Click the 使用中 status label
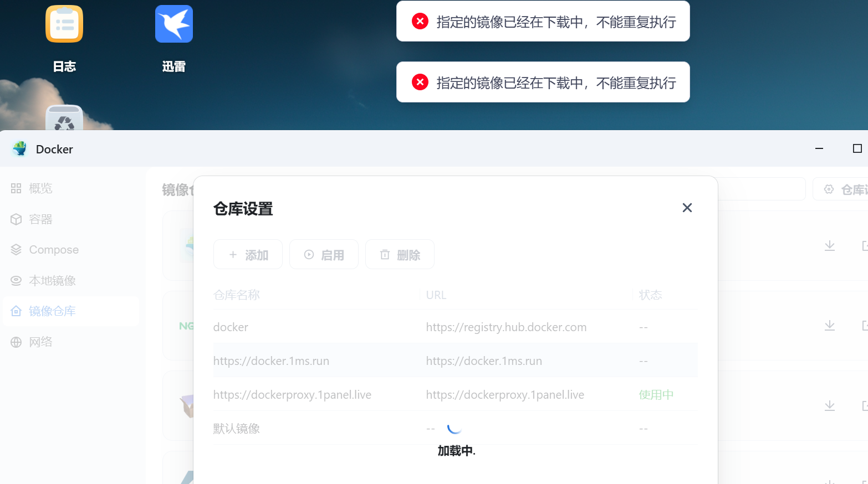Image resolution: width=868 pixels, height=484 pixels. [656, 395]
